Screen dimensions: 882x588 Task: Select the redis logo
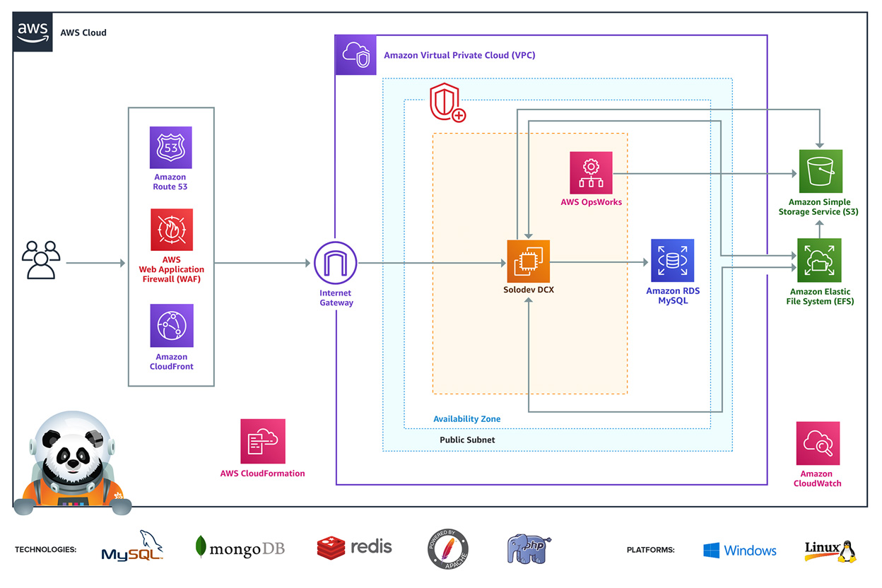pos(354,547)
